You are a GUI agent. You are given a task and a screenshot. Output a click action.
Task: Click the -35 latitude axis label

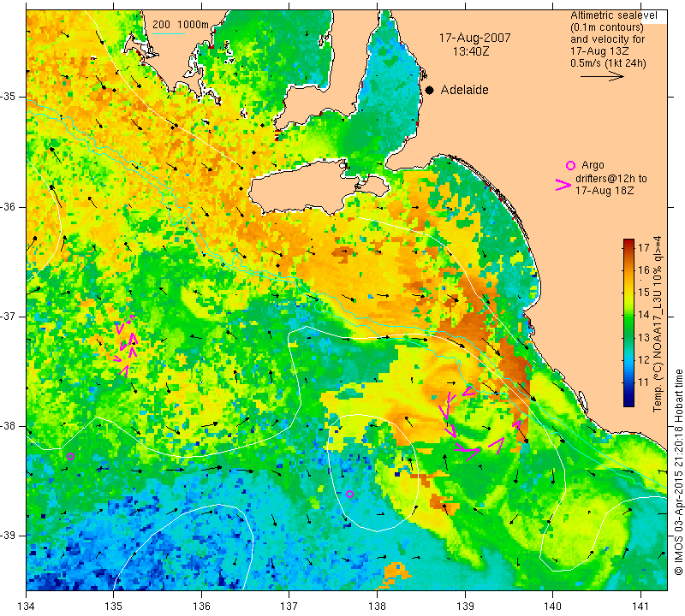[13, 97]
